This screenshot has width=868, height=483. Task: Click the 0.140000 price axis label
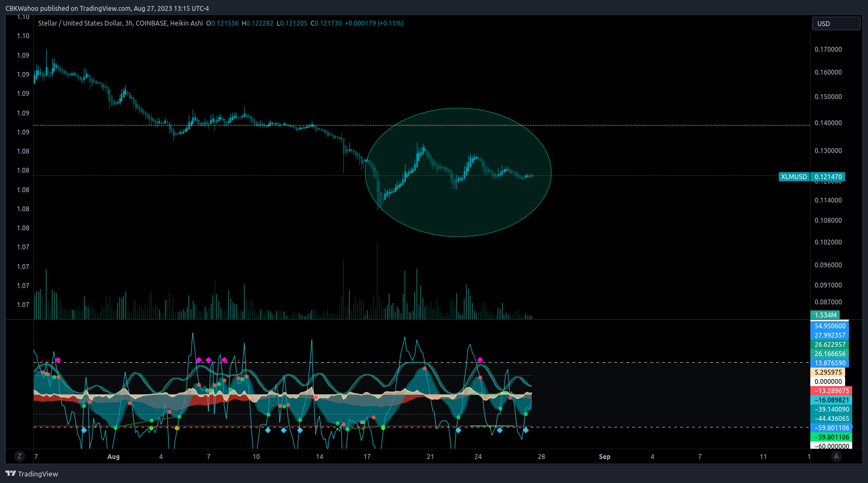828,123
